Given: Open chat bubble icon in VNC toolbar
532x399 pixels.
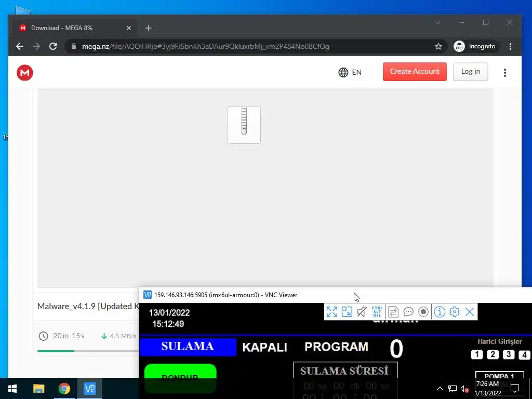Looking at the screenshot, I should tap(408, 312).
